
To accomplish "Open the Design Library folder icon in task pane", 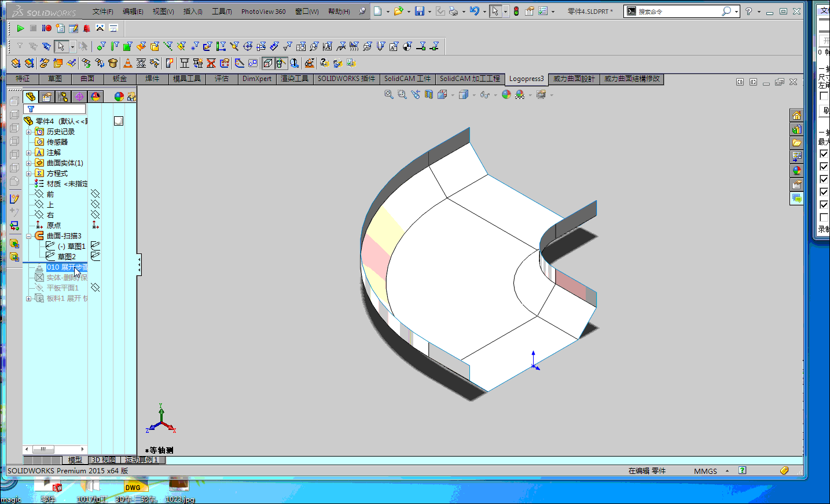I will (x=797, y=143).
